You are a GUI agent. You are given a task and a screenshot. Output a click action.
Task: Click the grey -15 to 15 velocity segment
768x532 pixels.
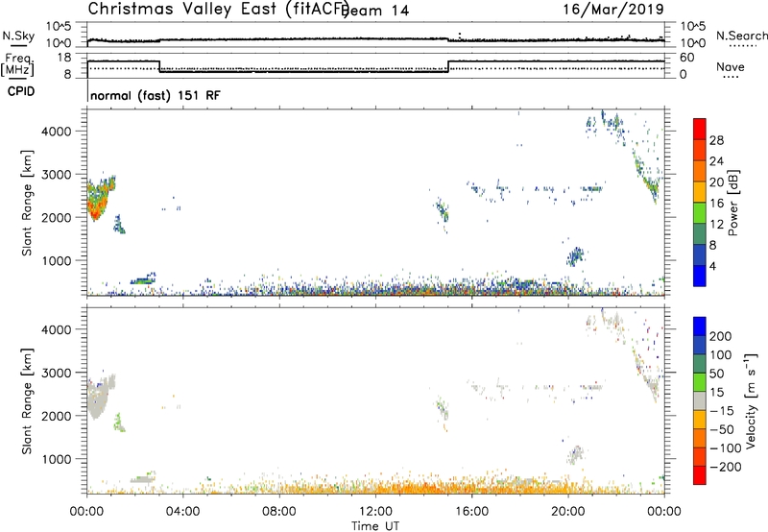click(700, 401)
